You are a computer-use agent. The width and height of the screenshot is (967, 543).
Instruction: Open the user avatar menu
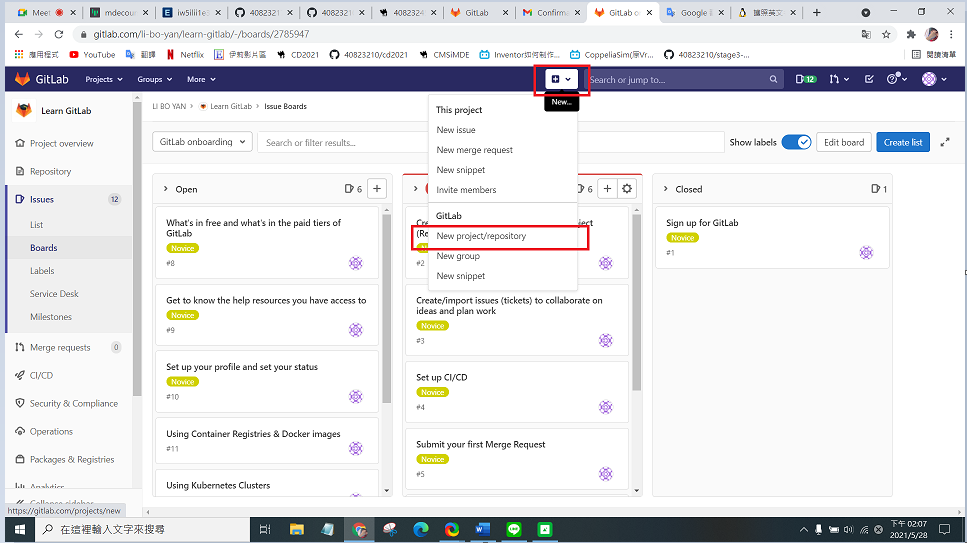pyautogui.click(x=934, y=79)
